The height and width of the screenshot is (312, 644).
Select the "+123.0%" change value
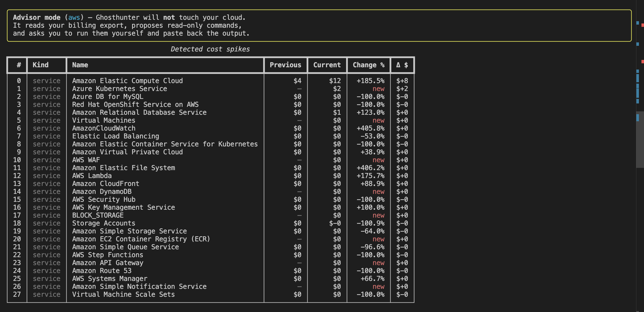pos(371,112)
